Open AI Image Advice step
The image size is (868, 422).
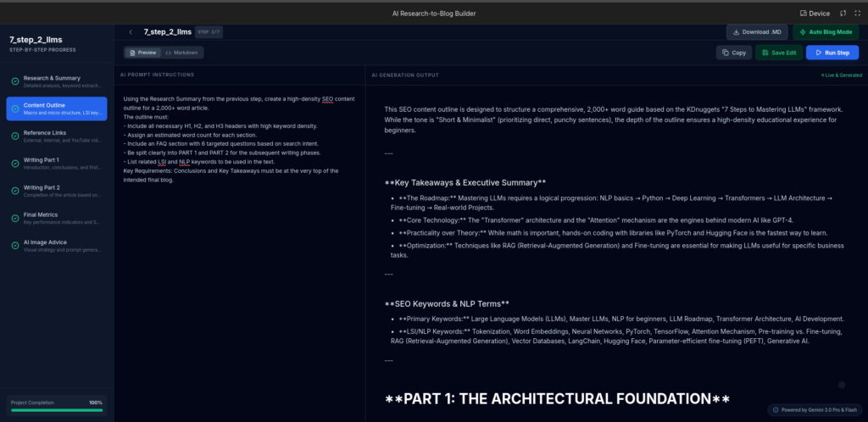57,246
